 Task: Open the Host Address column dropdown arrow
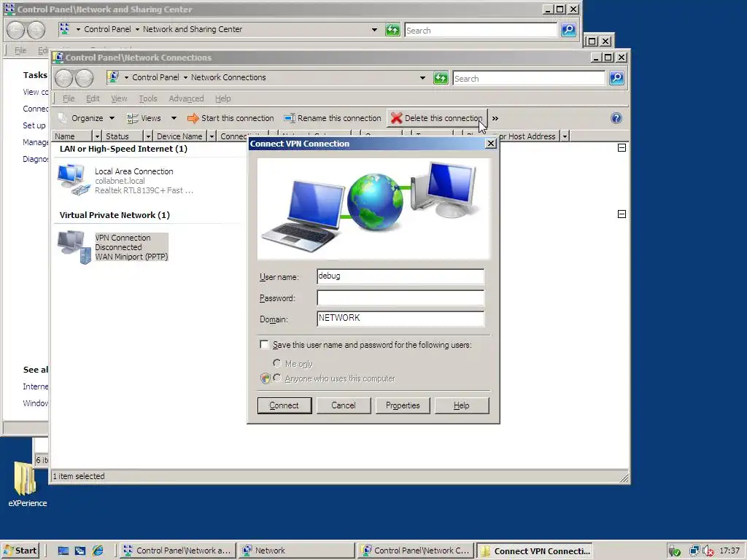coord(565,136)
